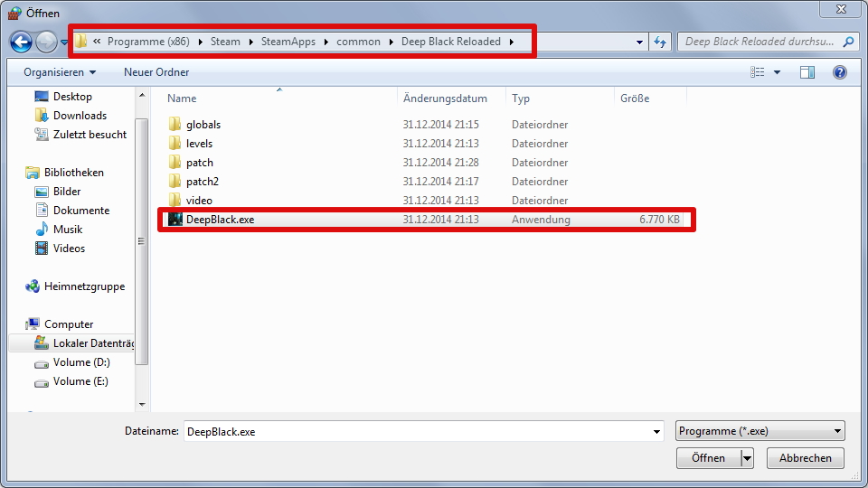Open the Dateiname dropdown arrow

pyautogui.click(x=656, y=432)
